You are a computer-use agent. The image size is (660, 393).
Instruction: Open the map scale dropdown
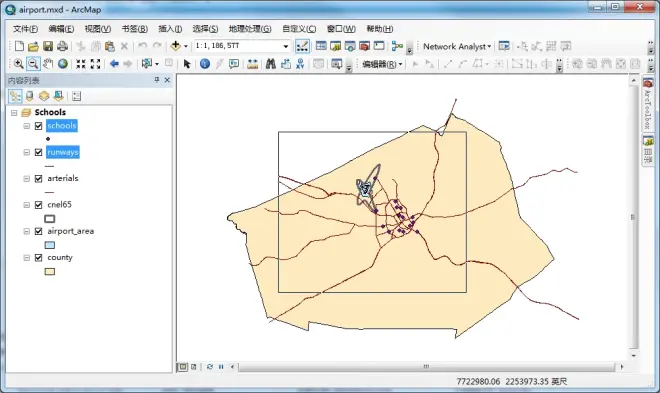tap(286, 46)
